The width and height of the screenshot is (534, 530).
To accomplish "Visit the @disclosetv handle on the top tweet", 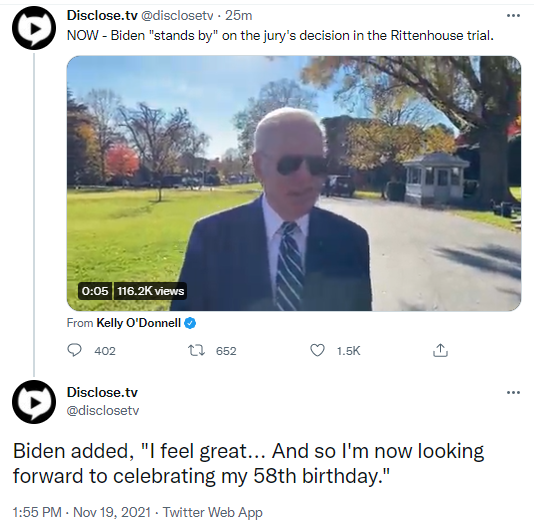I will click(x=177, y=16).
